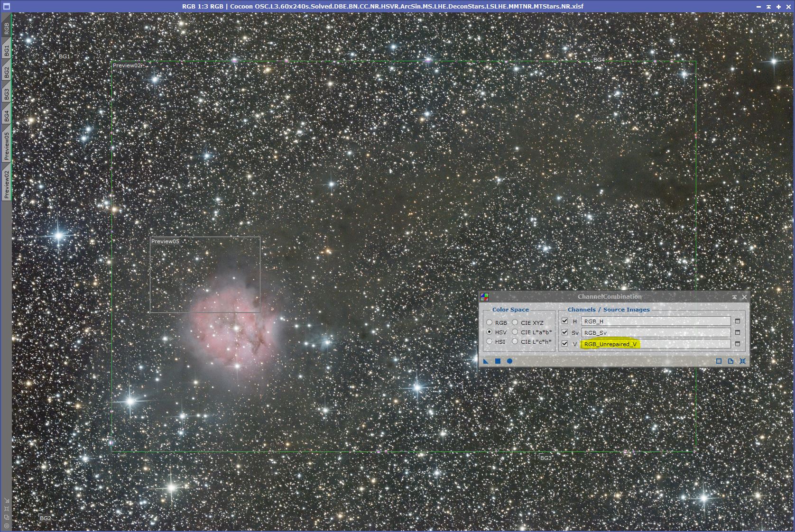
Task: Select the RGB view tab at top left
Action: click(6, 27)
